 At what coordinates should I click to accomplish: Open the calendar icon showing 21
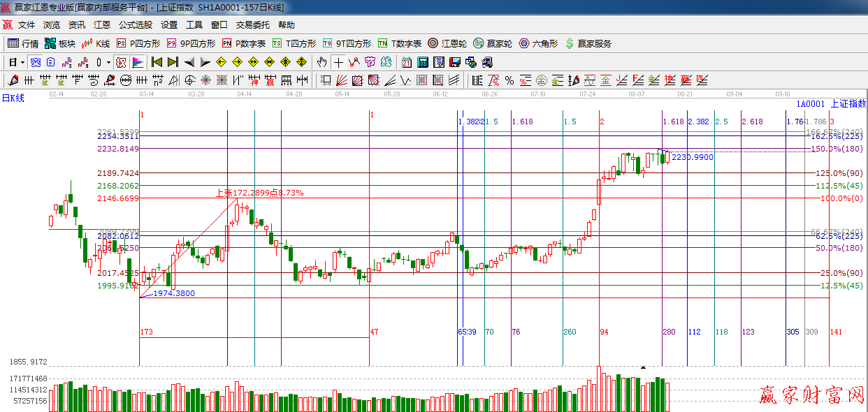click(x=406, y=62)
